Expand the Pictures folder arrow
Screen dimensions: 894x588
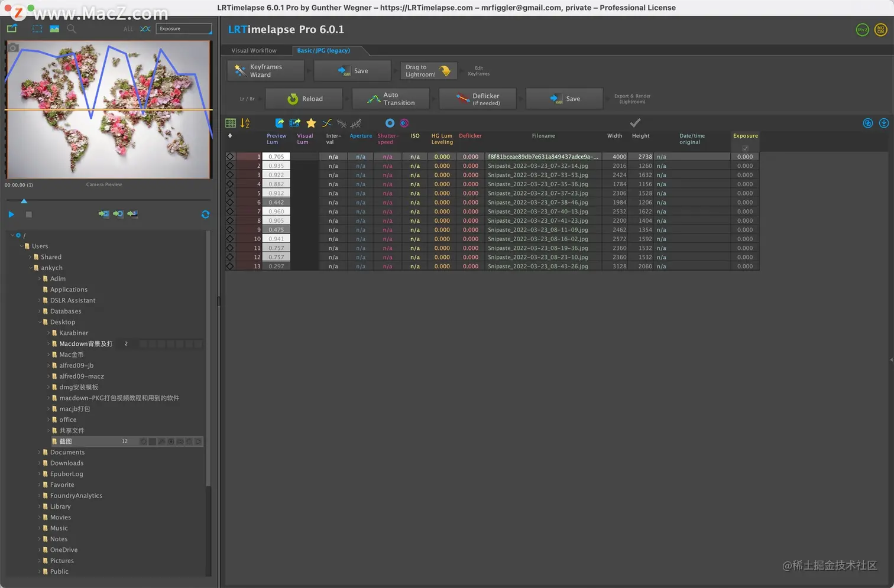click(40, 561)
